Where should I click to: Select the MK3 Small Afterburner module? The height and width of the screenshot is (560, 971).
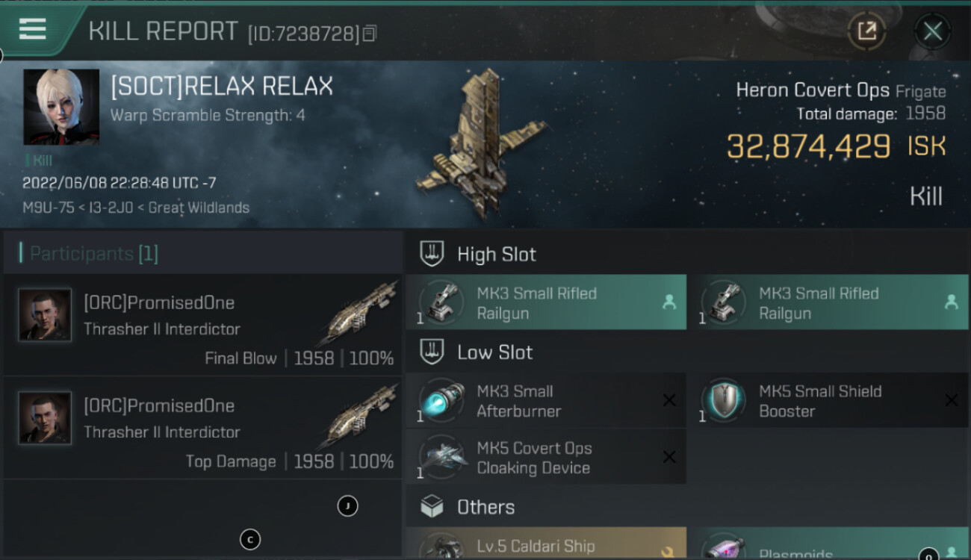[546, 400]
